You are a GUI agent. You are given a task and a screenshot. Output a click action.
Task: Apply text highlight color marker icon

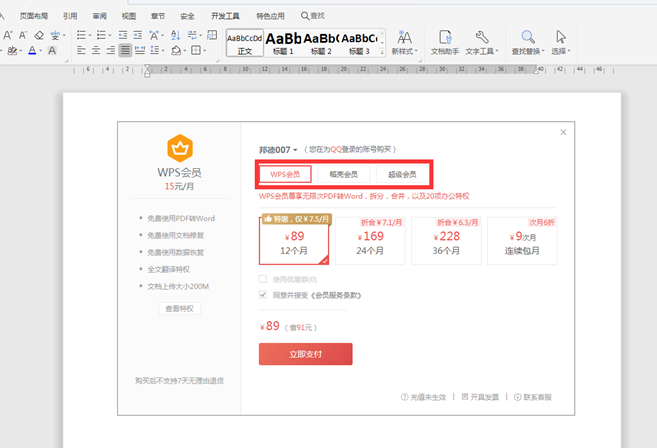pos(12,51)
